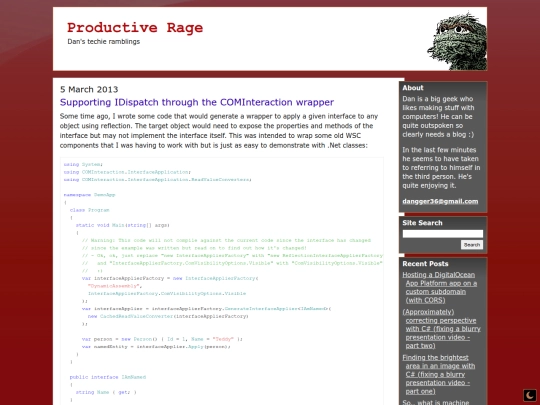Image resolution: width=540 pixels, height=405 pixels.
Task: Click the 'using System;' code line
Action: pyautogui.click(x=83, y=165)
